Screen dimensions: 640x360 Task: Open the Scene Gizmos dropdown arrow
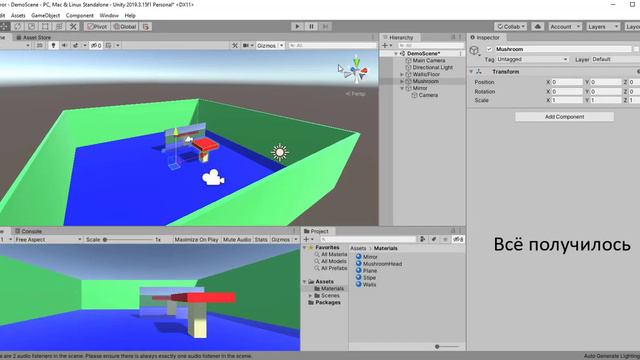click(281, 45)
